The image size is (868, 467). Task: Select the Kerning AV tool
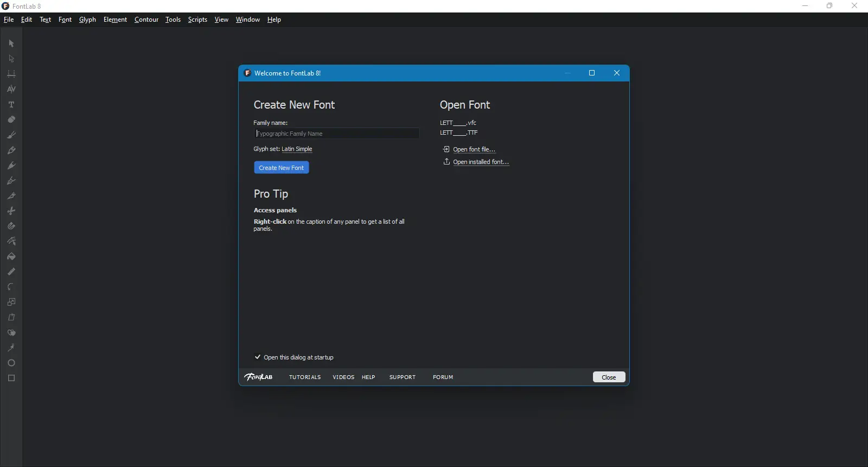click(x=11, y=89)
